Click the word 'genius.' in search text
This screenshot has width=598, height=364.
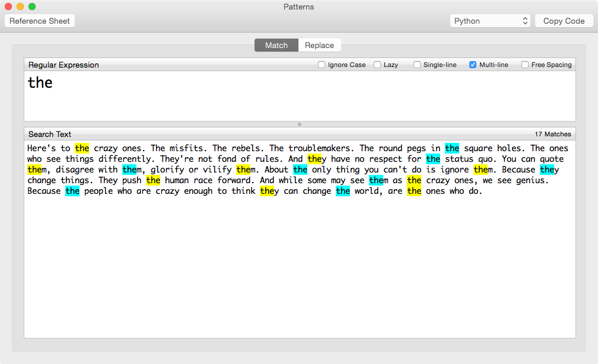pyautogui.click(x=532, y=180)
